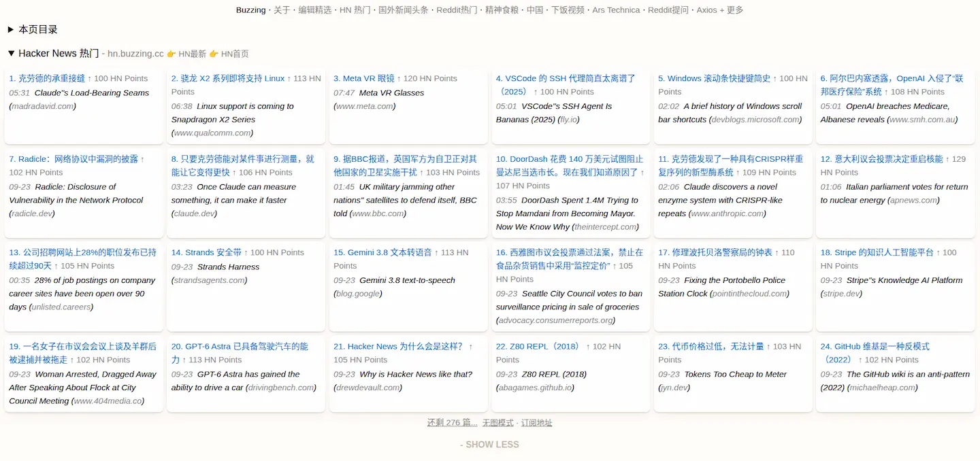Open story 22 Z80 REPL（2018）
Viewport: 980px width, 461px height.
(x=538, y=347)
